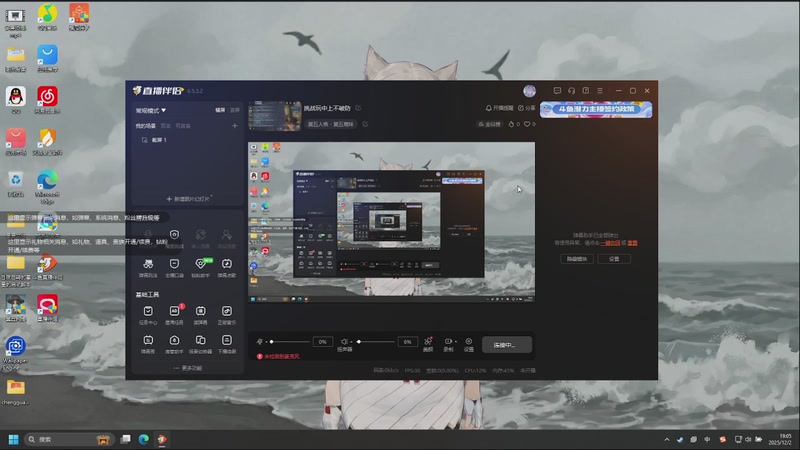Open the headset support icon in title bar
800x450 pixels.
[x=571, y=91]
